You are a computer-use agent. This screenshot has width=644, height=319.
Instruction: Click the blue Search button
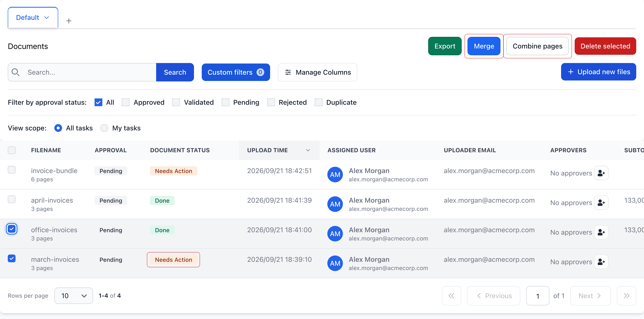point(175,72)
